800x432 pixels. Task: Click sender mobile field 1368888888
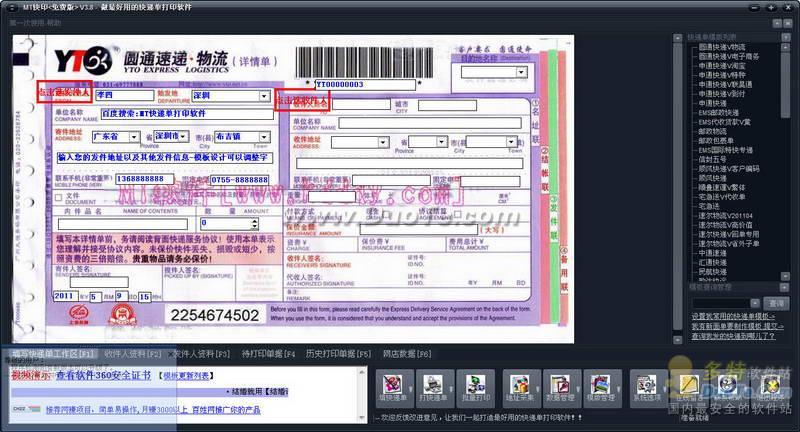coord(145,179)
